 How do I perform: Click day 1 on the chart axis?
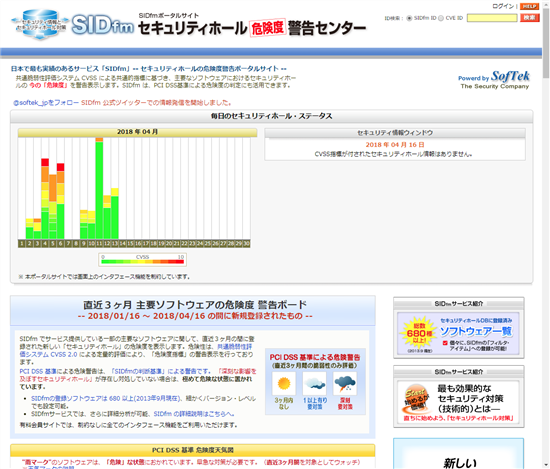point(22,243)
